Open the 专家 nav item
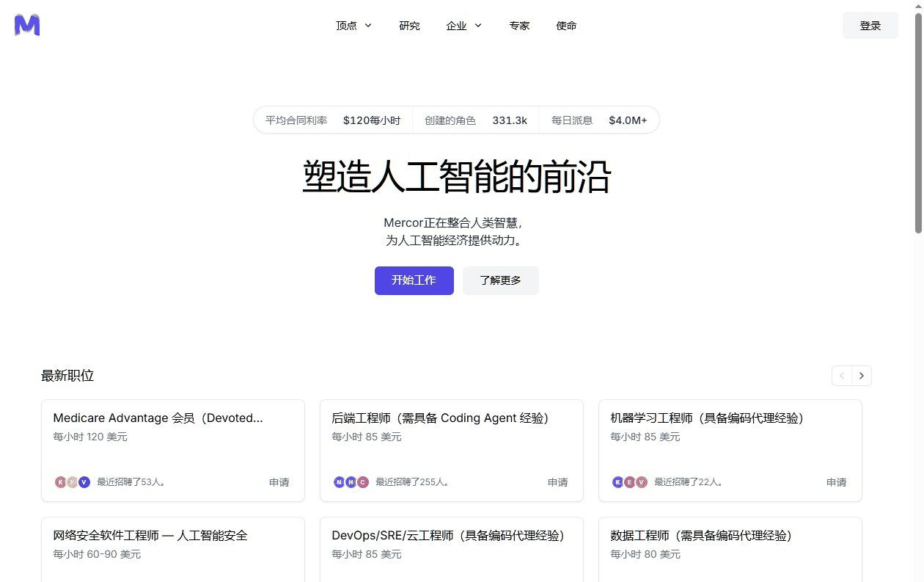Viewport: 924px width, 582px height. [x=519, y=26]
